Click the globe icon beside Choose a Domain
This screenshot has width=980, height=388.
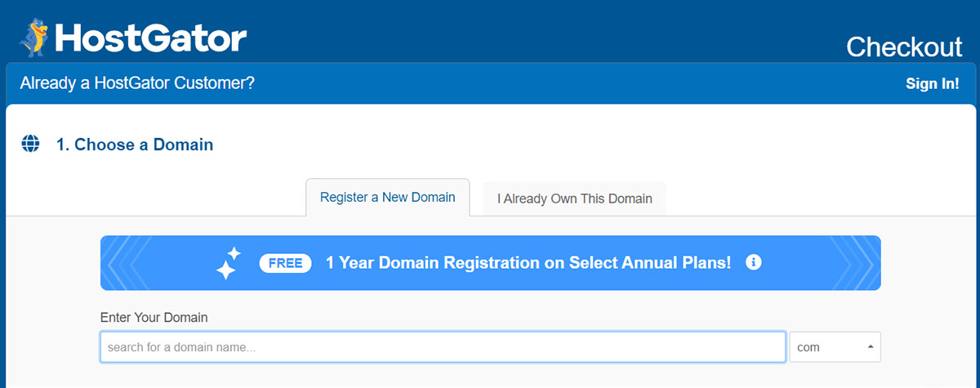31,145
